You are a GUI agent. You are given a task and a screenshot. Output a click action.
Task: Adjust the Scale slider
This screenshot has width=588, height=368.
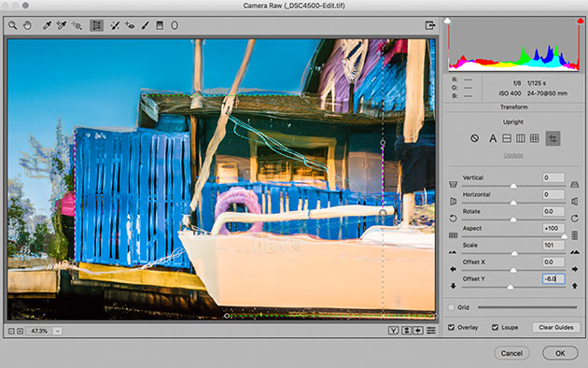click(x=514, y=253)
